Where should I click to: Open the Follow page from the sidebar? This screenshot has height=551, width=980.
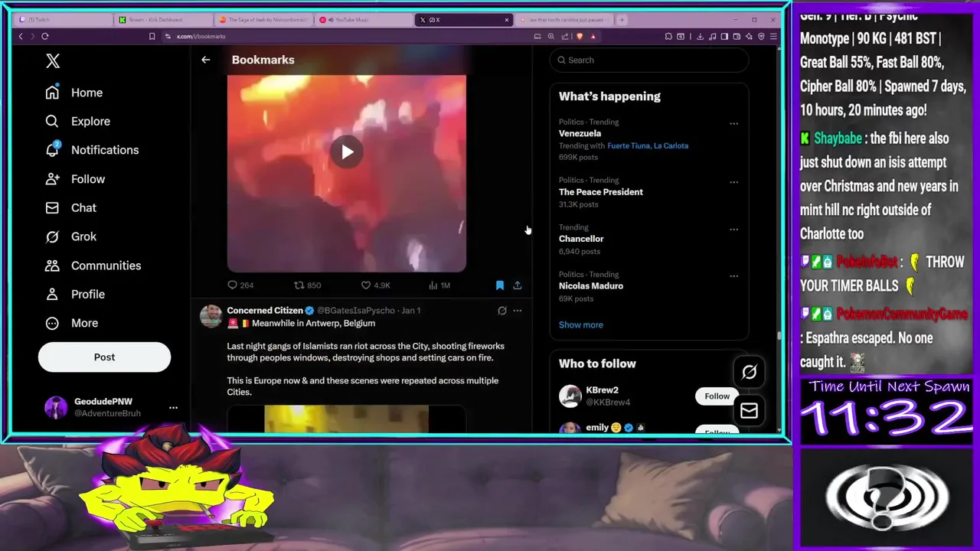coord(75,179)
